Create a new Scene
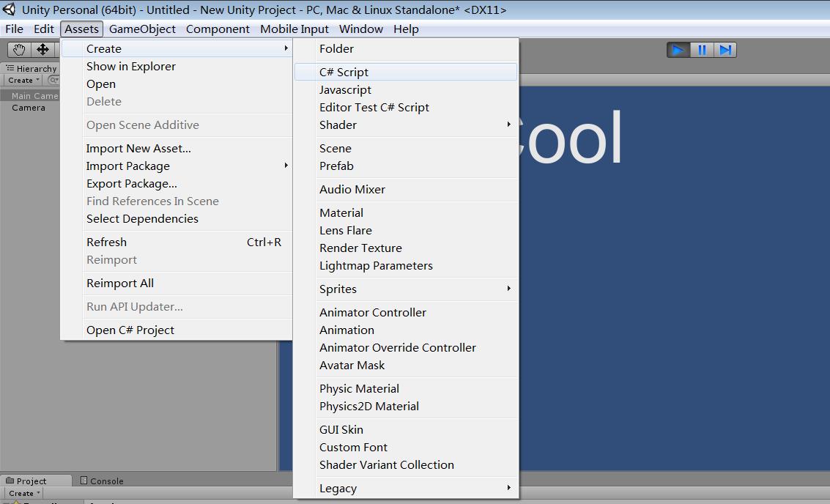The height and width of the screenshot is (504, 830). tap(405, 148)
